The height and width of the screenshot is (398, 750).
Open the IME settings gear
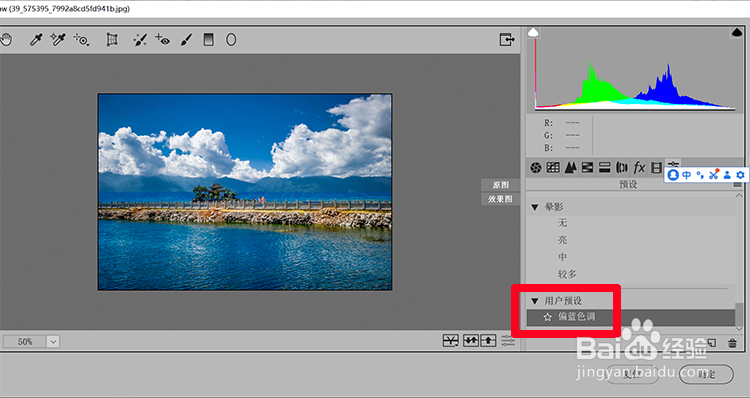click(740, 175)
